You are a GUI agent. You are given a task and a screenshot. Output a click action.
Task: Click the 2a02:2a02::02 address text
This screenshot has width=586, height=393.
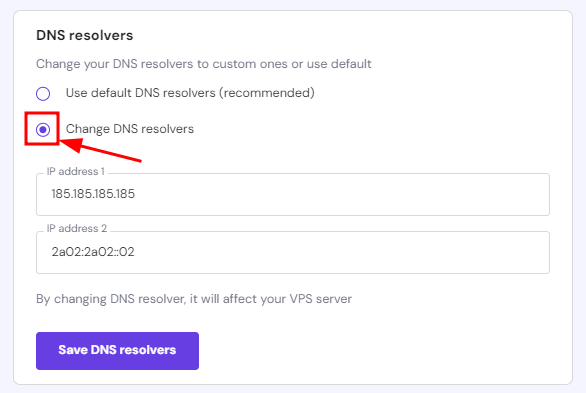click(93, 252)
